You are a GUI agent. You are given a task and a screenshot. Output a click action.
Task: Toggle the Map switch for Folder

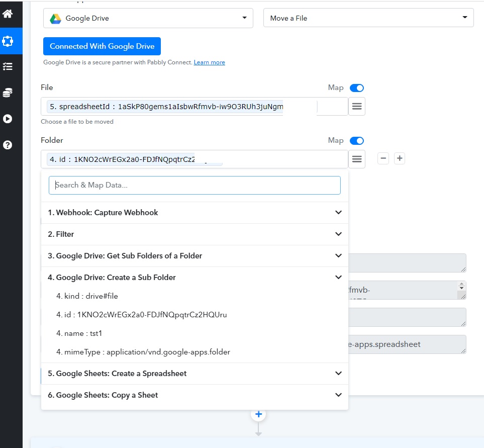[x=357, y=141]
